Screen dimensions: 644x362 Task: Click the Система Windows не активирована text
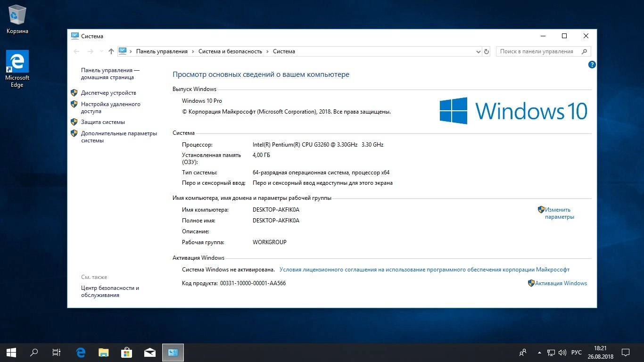point(228,270)
